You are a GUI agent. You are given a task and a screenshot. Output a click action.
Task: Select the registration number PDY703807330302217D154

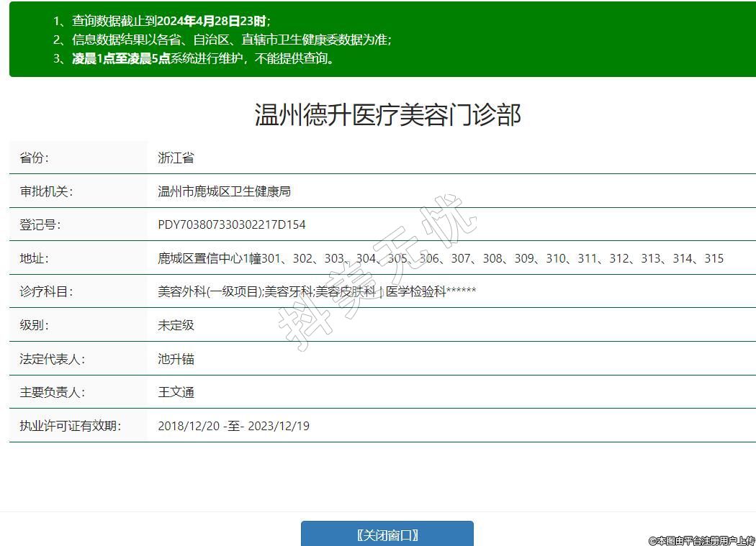[x=231, y=224]
